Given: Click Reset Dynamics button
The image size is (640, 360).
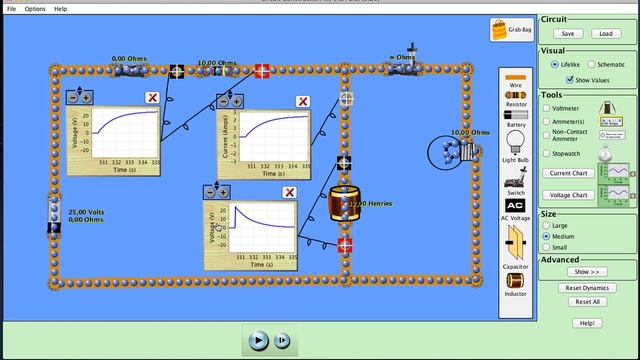Looking at the screenshot, I should coord(587,288).
